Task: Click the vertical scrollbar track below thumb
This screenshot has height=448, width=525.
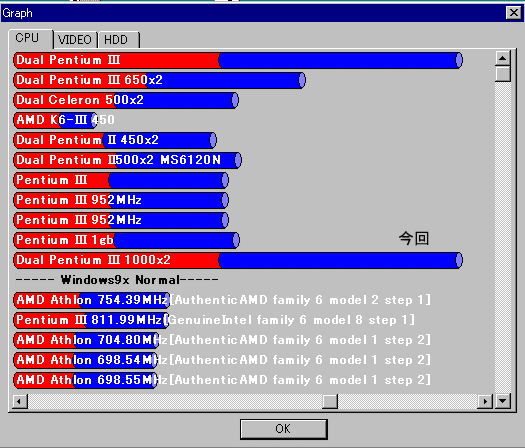Action: point(503,238)
